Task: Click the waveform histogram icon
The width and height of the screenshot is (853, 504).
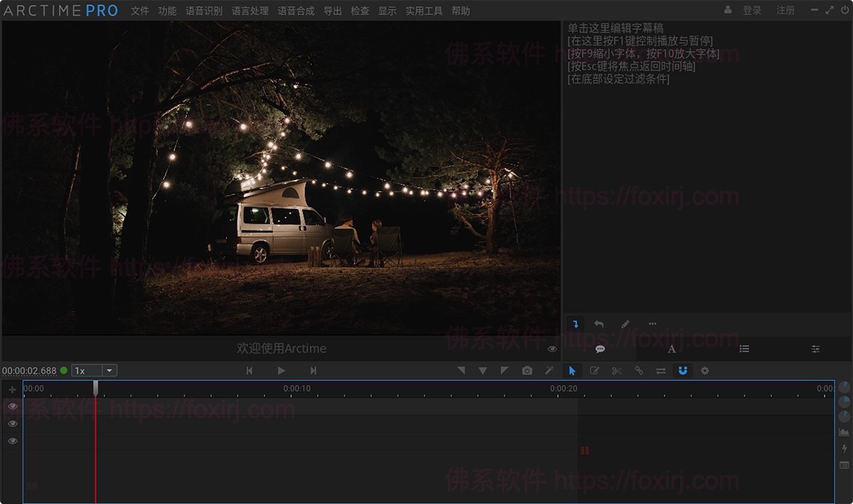Action: point(844,432)
